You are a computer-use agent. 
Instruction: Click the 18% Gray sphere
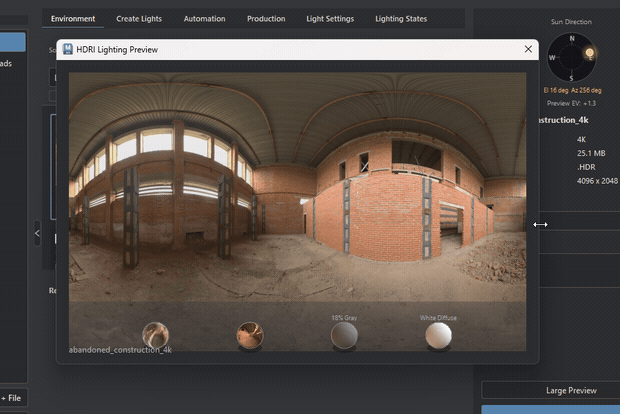pos(344,335)
